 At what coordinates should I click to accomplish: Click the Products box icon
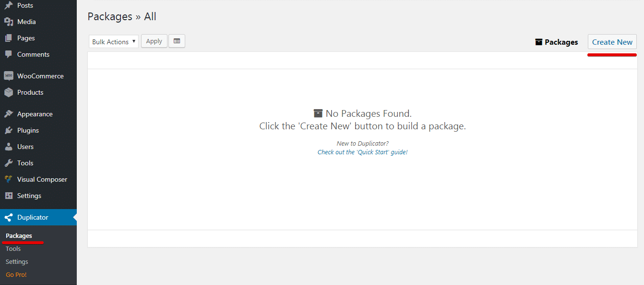pyautogui.click(x=9, y=92)
